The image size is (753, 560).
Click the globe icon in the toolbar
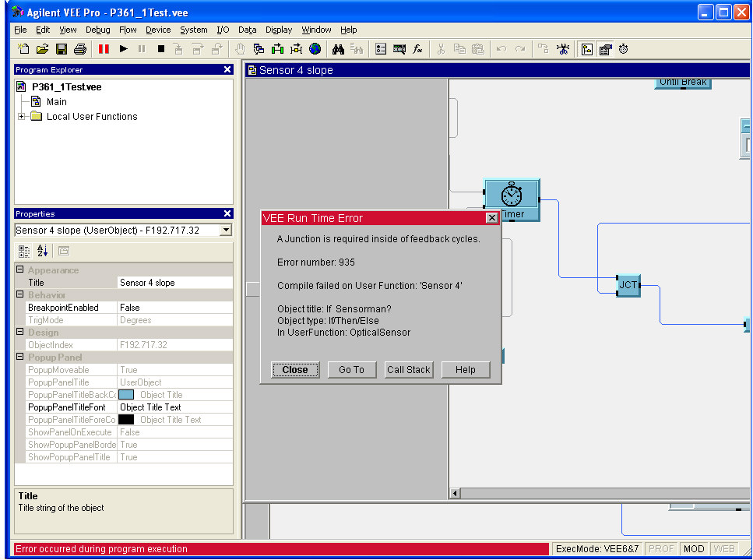coord(315,49)
